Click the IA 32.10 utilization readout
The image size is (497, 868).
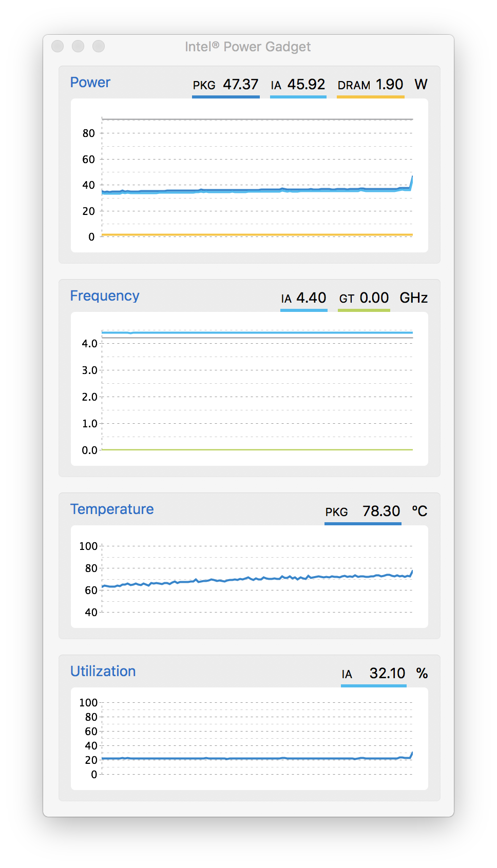click(x=373, y=674)
